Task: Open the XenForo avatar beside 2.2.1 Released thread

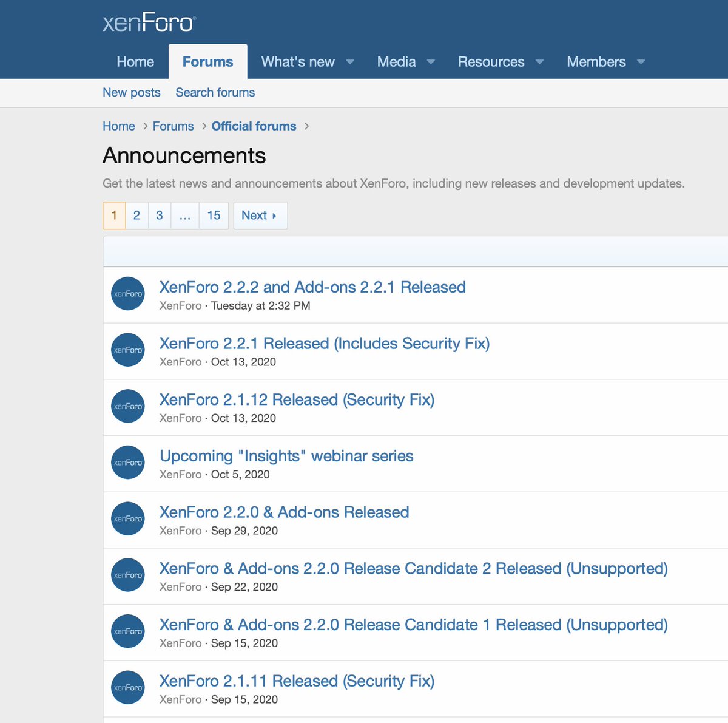Action: click(x=128, y=350)
